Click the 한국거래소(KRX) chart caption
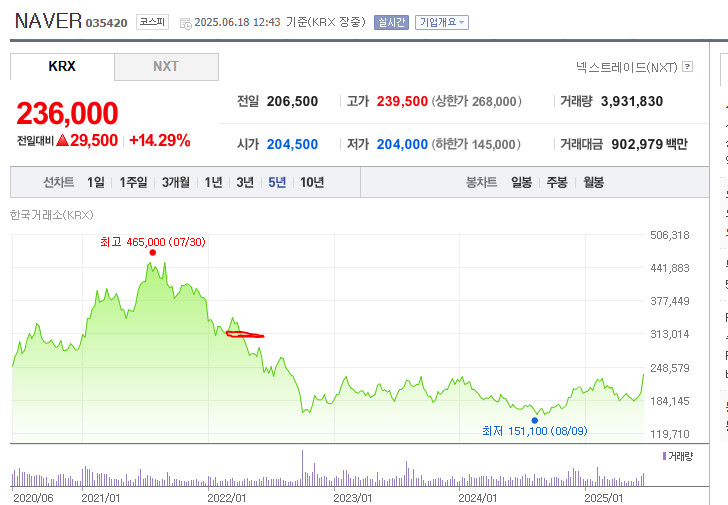 pyautogui.click(x=52, y=215)
